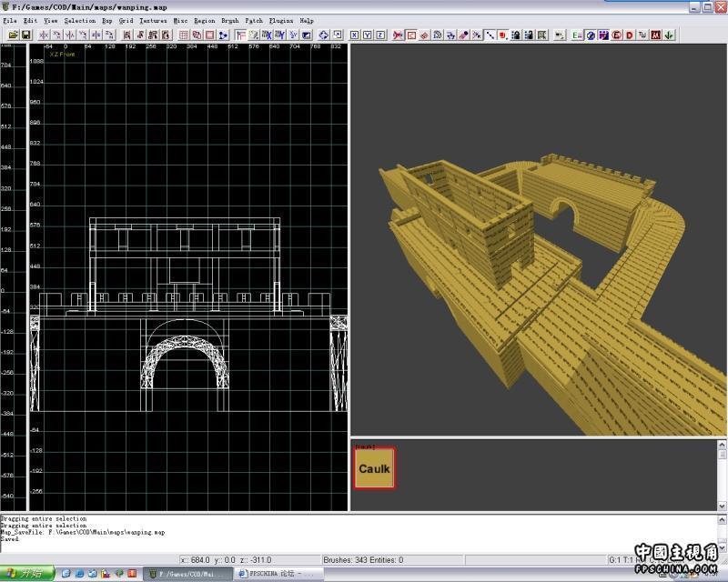Click the crossed-out Y scale icon
Viewport: 728px width, 582px height.
(x=279, y=35)
